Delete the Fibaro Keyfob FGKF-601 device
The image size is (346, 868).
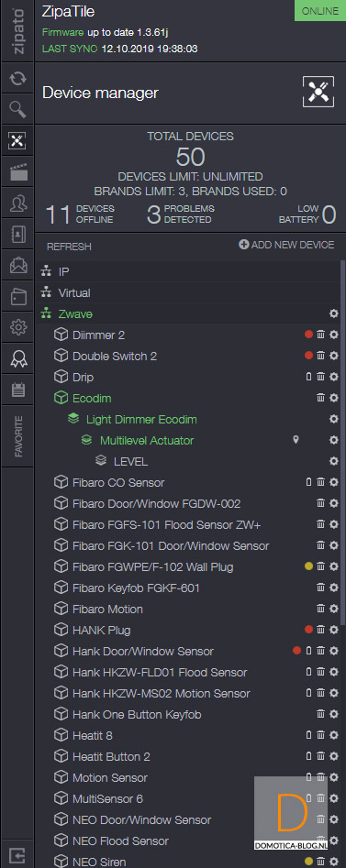click(320, 588)
